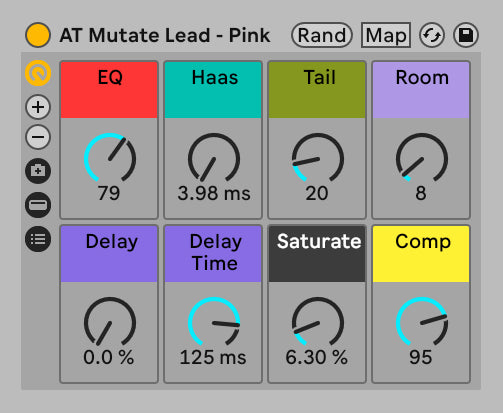Screen dimensions: 503x413
Task: Click the Delay value 0.0 %
Action: (x=109, y=357)
